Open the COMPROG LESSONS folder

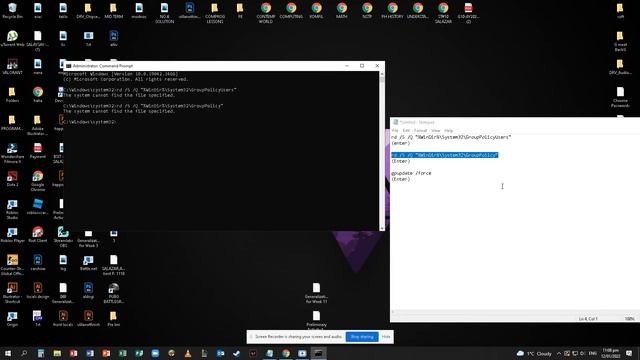click(x=215, y=13)
